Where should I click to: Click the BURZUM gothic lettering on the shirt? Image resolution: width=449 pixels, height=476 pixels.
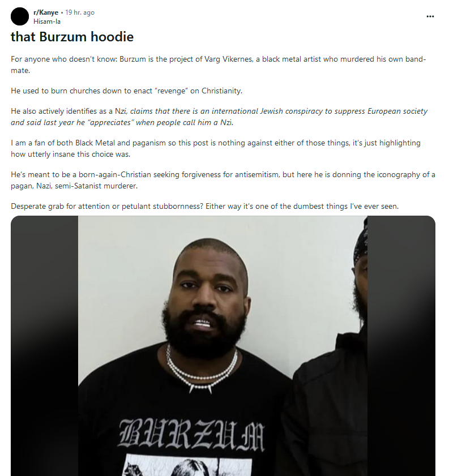[x=191, y=435]
